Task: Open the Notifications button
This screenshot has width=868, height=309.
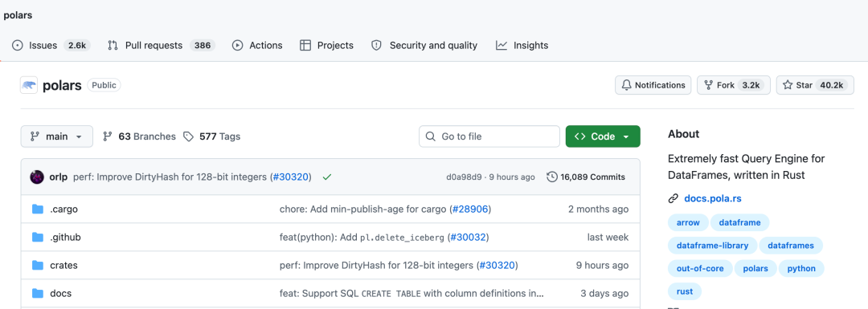Action: pos(653,85)
